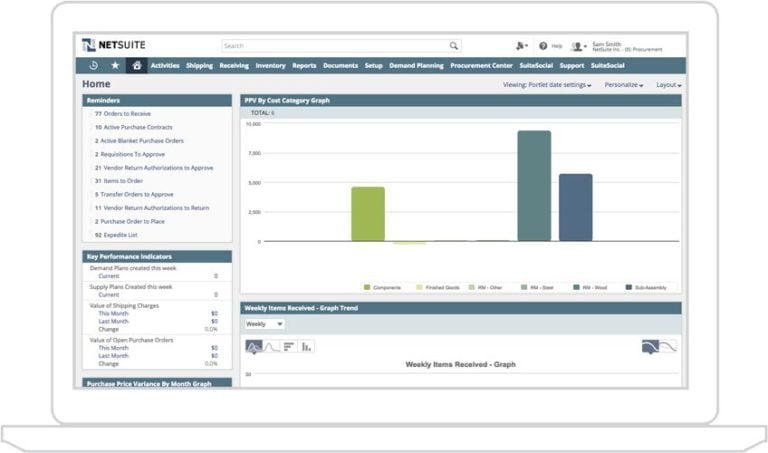Open the Demand Planning menu
The height and width of the screenshot is (453, 768).
tap(416, 65)
